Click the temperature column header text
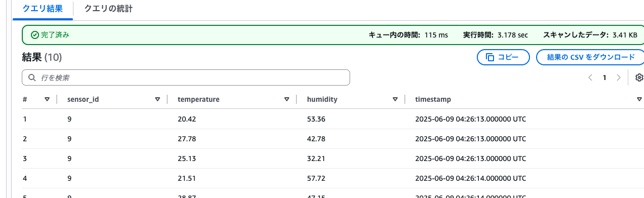Screen dimensions: 644x198 pyautogui.click(x=199, y=99)
